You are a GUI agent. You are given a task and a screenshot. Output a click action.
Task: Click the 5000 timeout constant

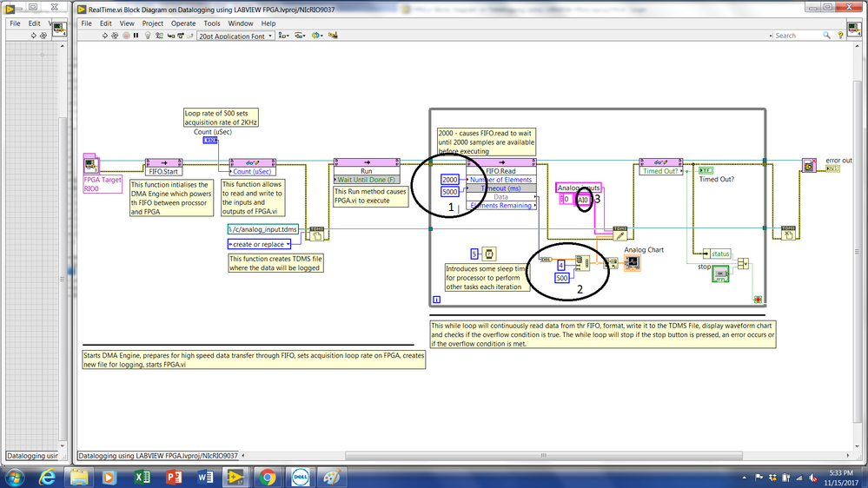tap(449, 192)
